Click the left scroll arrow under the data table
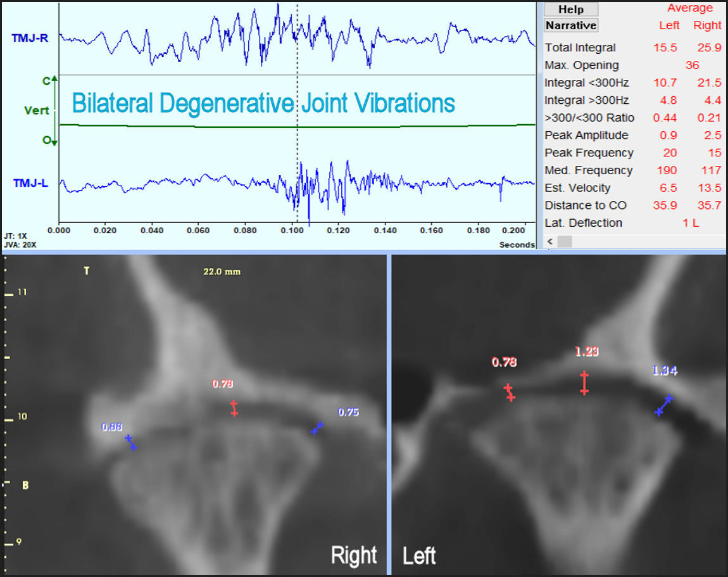This screenshot has height=577, width=728. click(549, 241)
